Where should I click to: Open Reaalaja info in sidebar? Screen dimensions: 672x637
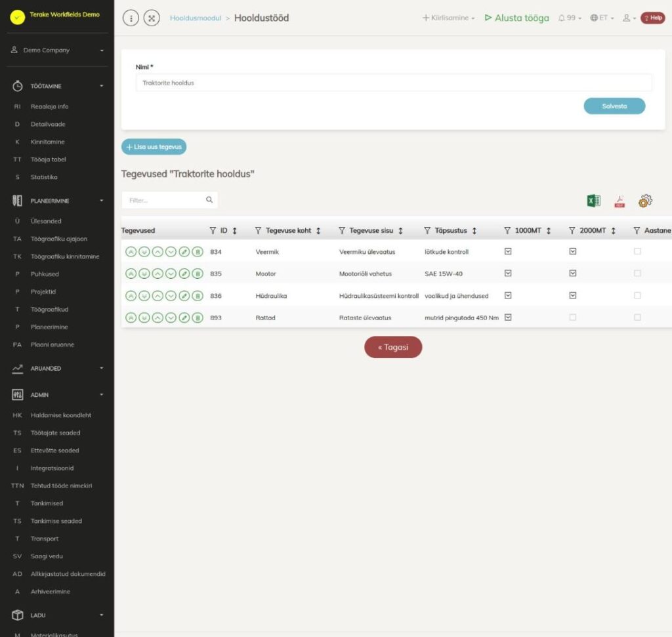49,107
